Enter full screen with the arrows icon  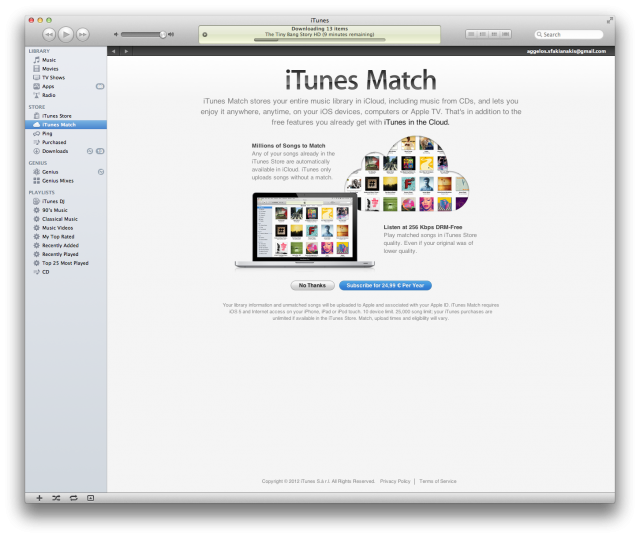(x=610, y=20)
